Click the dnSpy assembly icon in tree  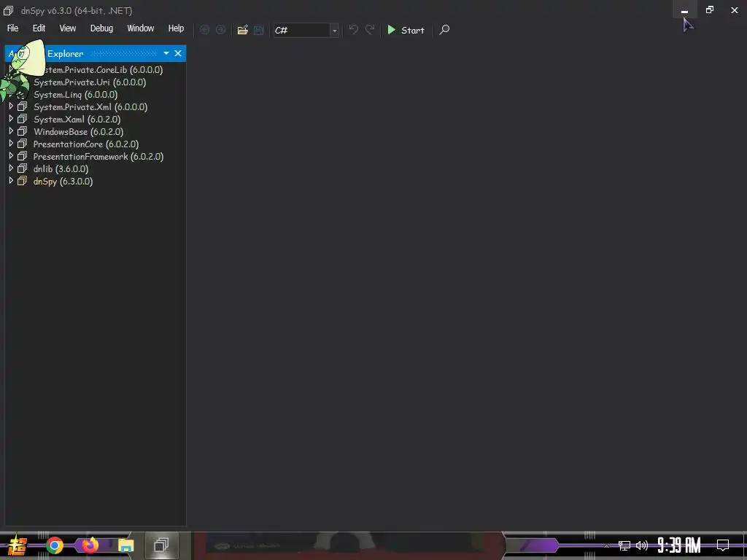pos(22,181)
